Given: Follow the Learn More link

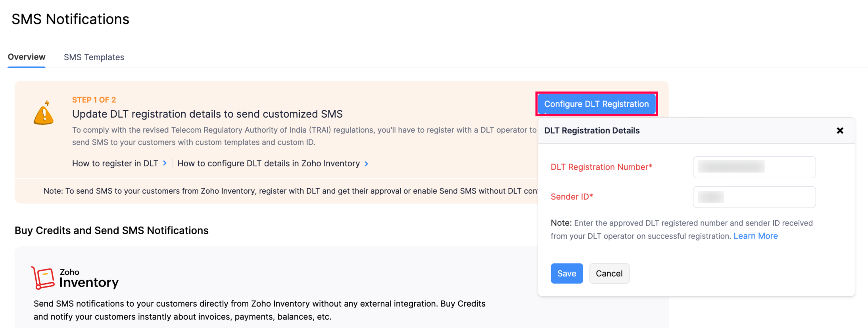Looking at the screenshot, I should click(755, 236).
